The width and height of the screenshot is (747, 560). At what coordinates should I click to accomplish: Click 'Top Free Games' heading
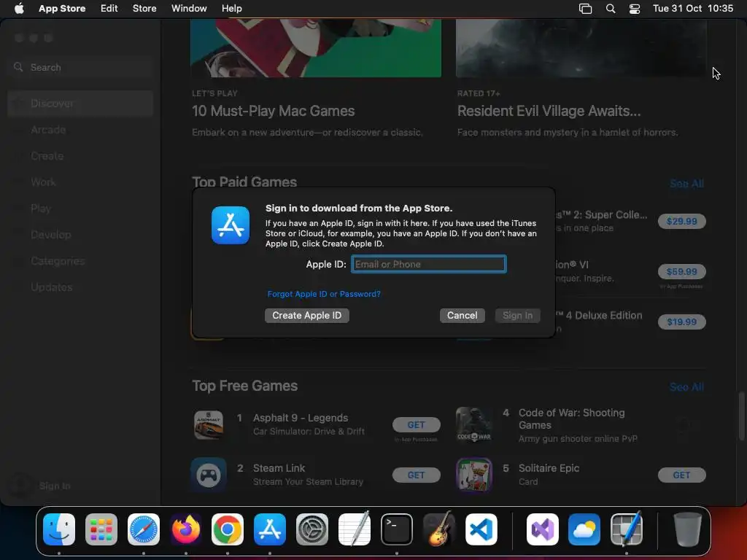coord(245,386)
